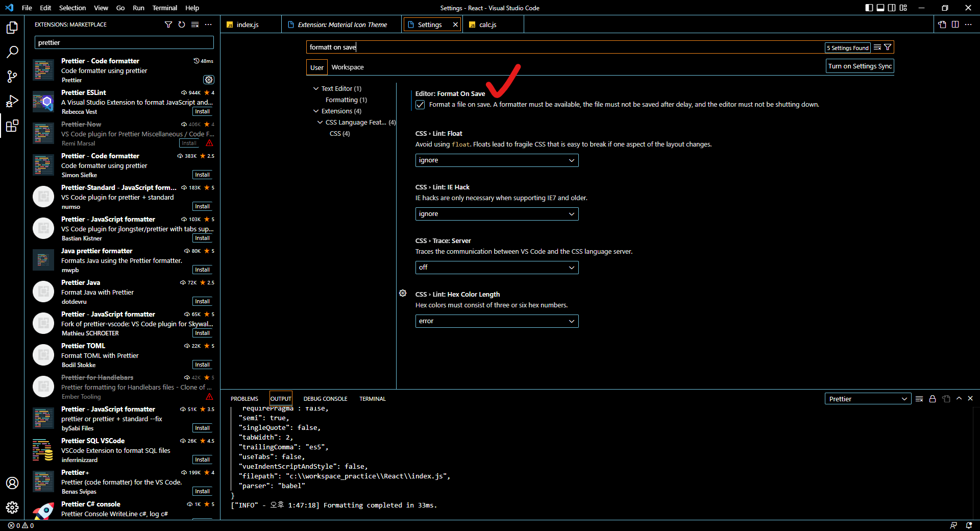Switch to Workspace settings tab

[x=348, y=67]
